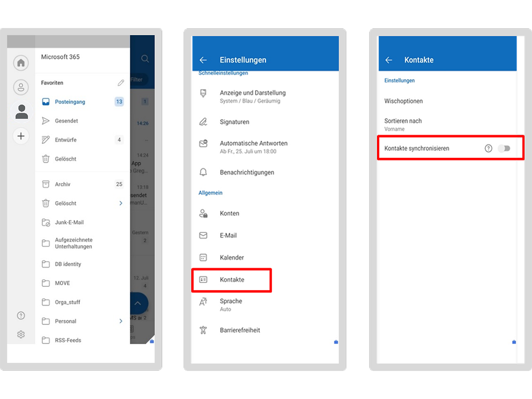Enable the Kontakte synchronisieren switch
This screenshot has height=399, width=532.
505,148
